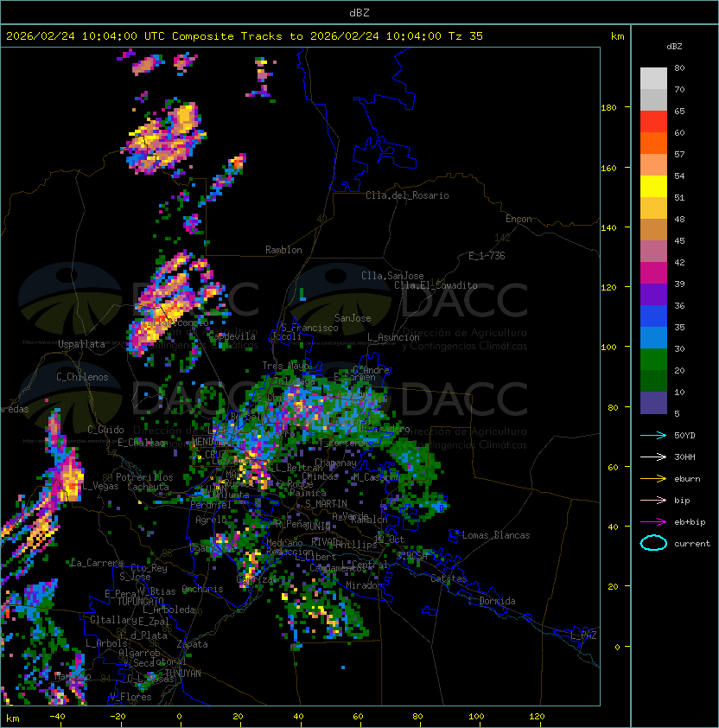Click the composite tracks timestamp header
The image size is (719, 728).
tap(245, 36)
